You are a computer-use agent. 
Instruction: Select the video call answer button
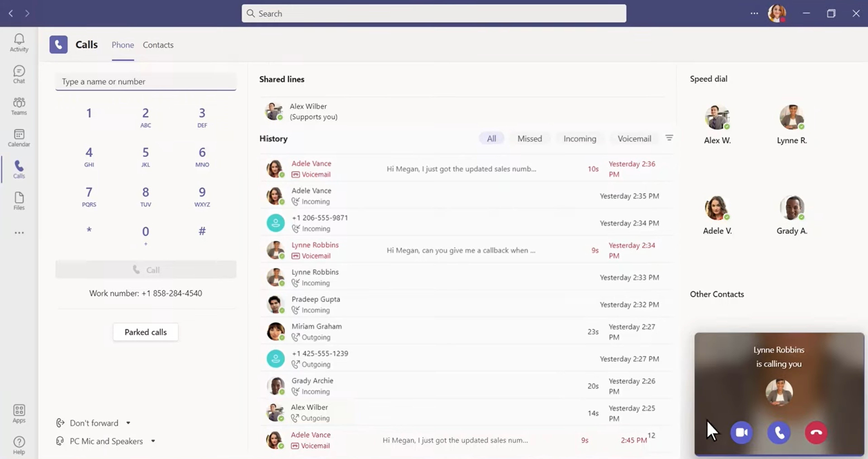click(742, 432)
